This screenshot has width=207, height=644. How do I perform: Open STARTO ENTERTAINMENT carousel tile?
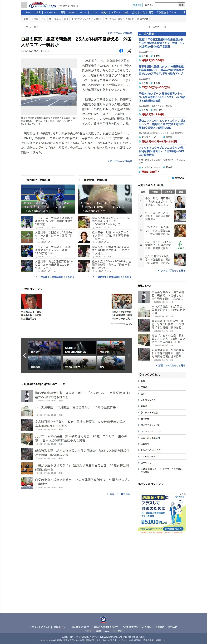pyautogui.click(x=79, y=348)
